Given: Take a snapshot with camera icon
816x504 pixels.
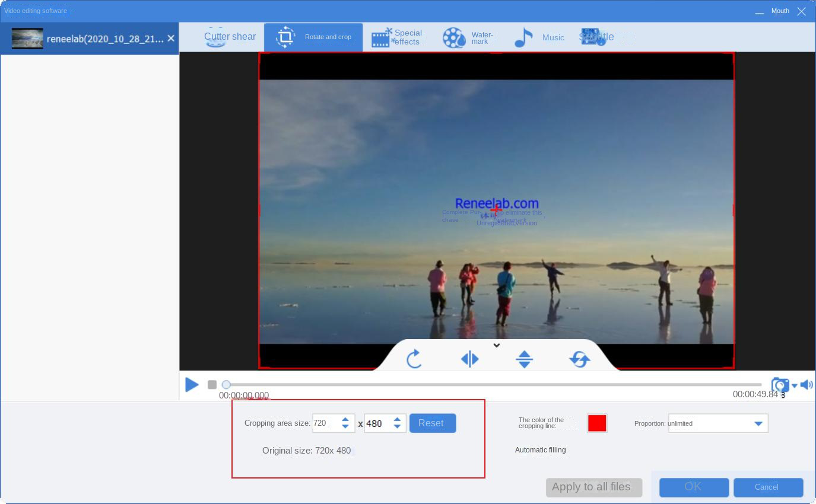Looking at the screenshot, I should pos(780,385).
